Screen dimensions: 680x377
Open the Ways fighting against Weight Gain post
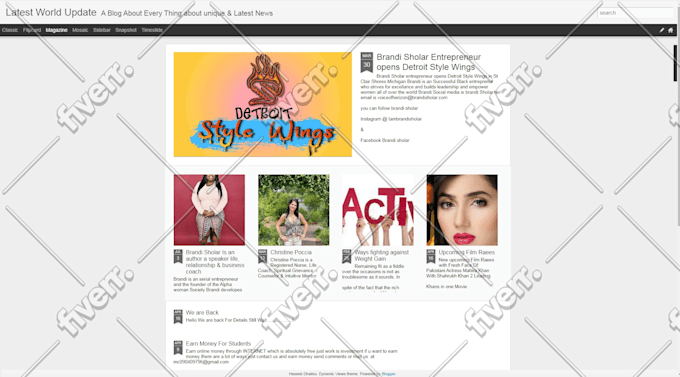tap(382, 255)
